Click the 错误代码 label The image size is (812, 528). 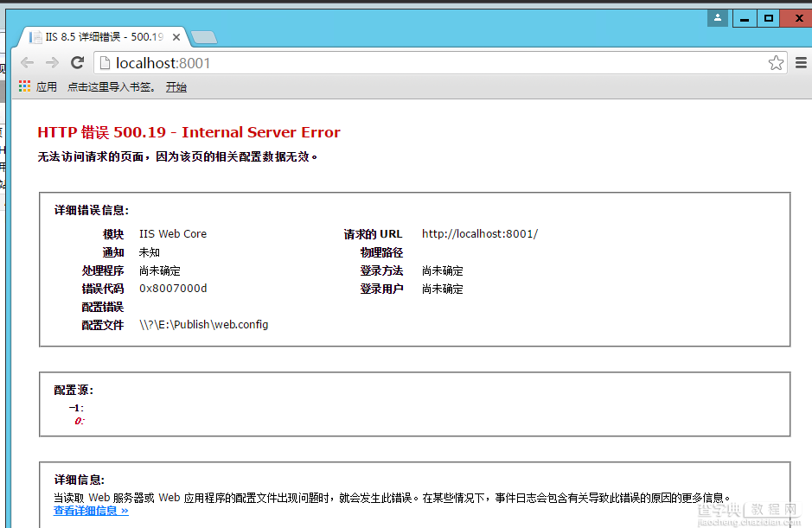click(x=103, y=289)
